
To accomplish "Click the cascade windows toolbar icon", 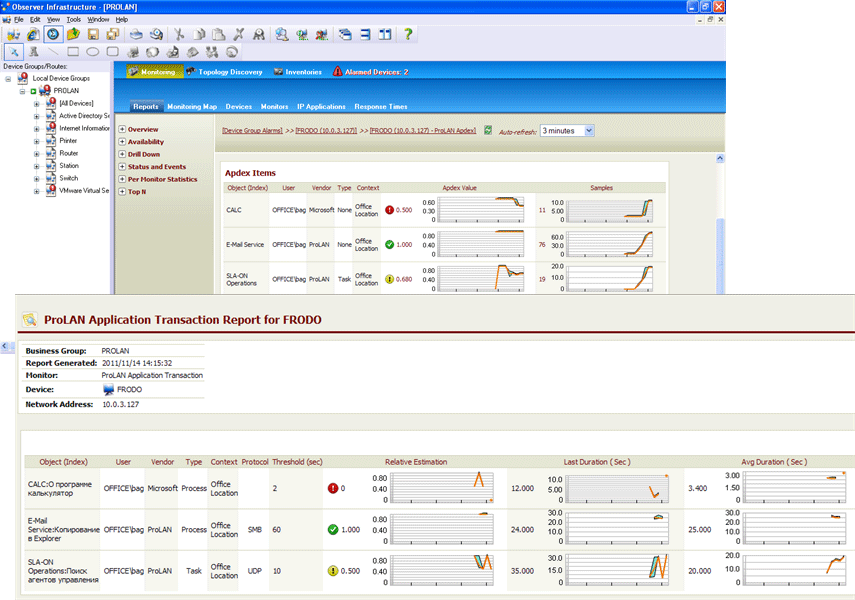I will (x=345, y=34).
